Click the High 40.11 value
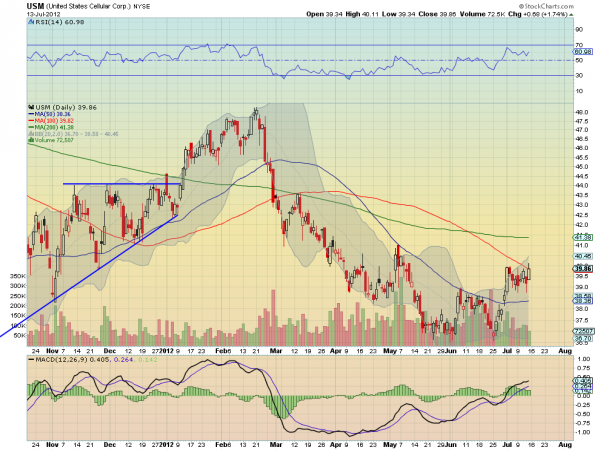This screenshot has width=600, height=450. (362, 14)
